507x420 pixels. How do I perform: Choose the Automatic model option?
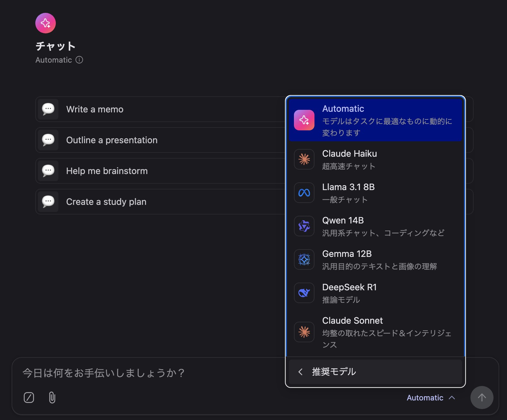tap(375, 120)
